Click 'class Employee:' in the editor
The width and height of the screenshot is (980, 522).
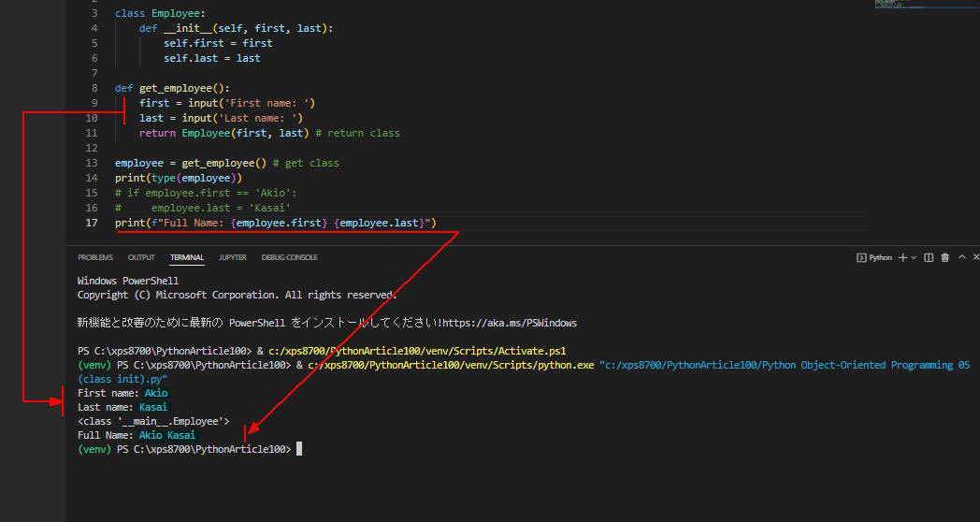coord(160,13)
